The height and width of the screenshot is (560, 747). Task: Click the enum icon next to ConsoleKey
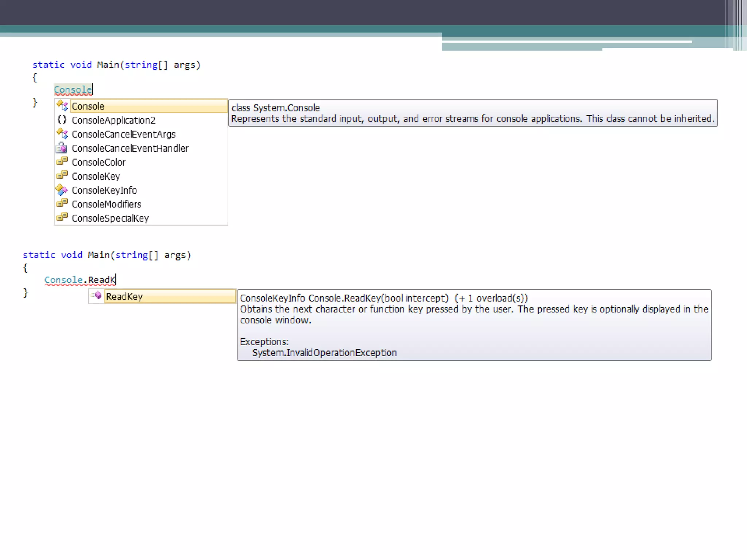[x=62, y=176]
